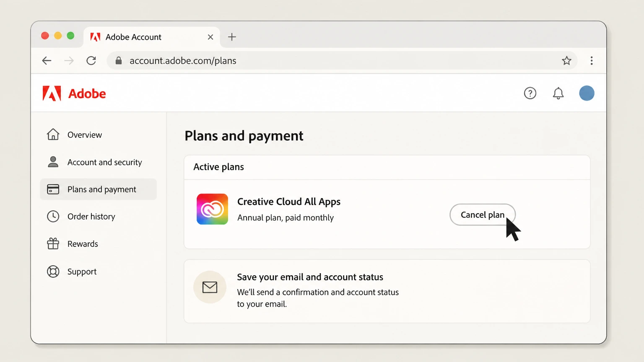Image resolution: width=644 pixels, height=362 pixels.
Task: Click the browser forward arrow
Action: pyautogui.click(x=69, y=61)
